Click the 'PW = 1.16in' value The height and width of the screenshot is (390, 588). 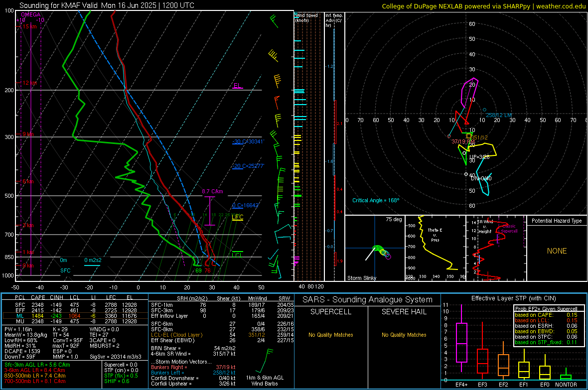point(18,329)
